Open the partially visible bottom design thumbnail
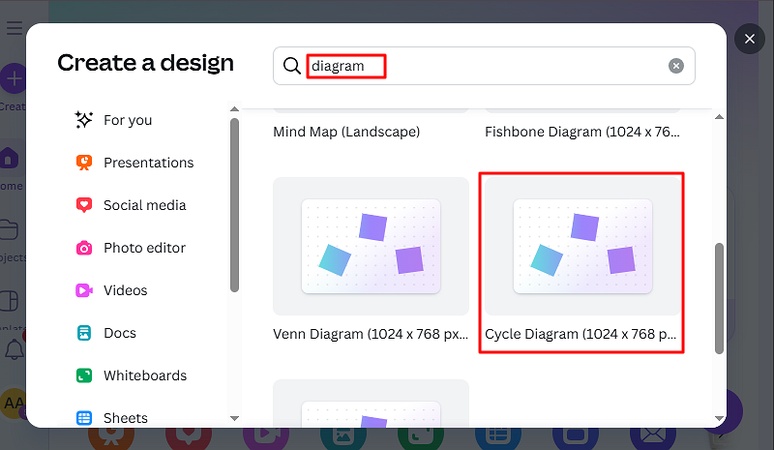The image size is (774, 450). click(x=371, y=404)
